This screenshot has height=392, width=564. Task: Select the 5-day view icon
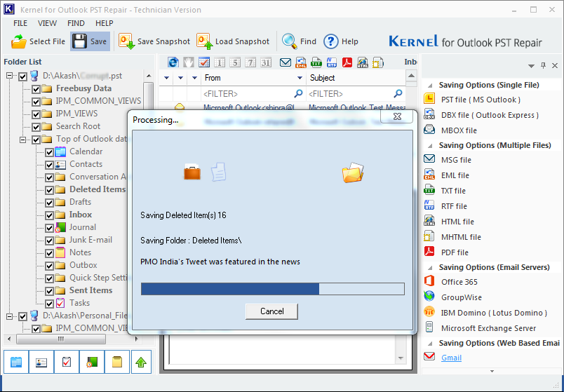(235, 62)
